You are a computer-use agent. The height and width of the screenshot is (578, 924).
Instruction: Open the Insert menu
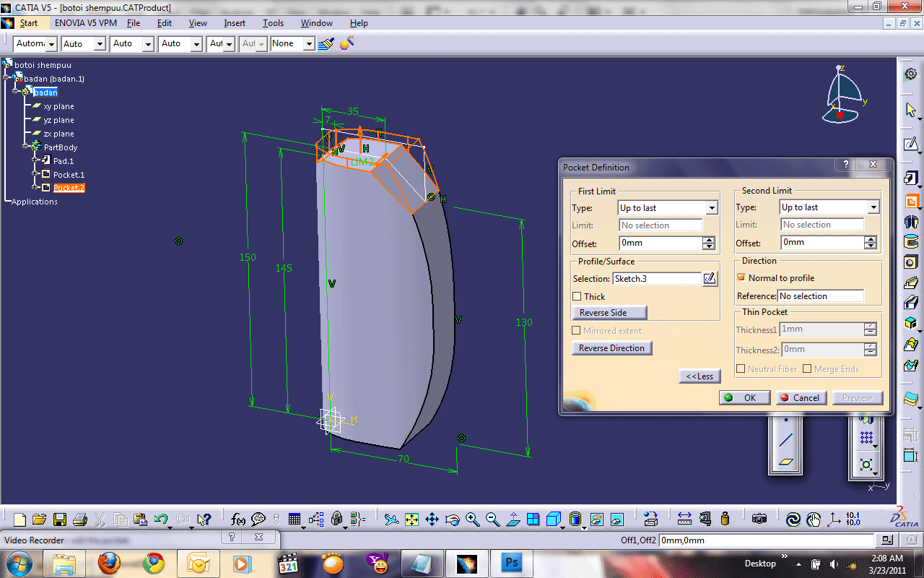pyautogui.click(x=234, y=22)
